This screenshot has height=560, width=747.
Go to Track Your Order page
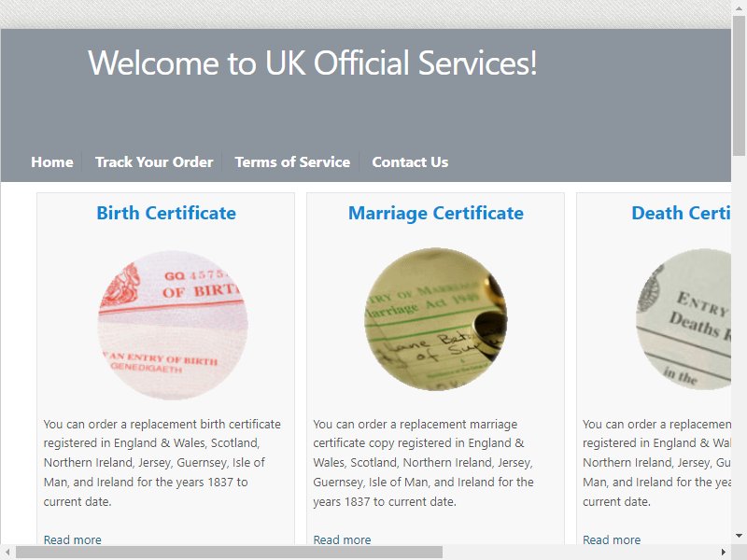tap(154, 161)
